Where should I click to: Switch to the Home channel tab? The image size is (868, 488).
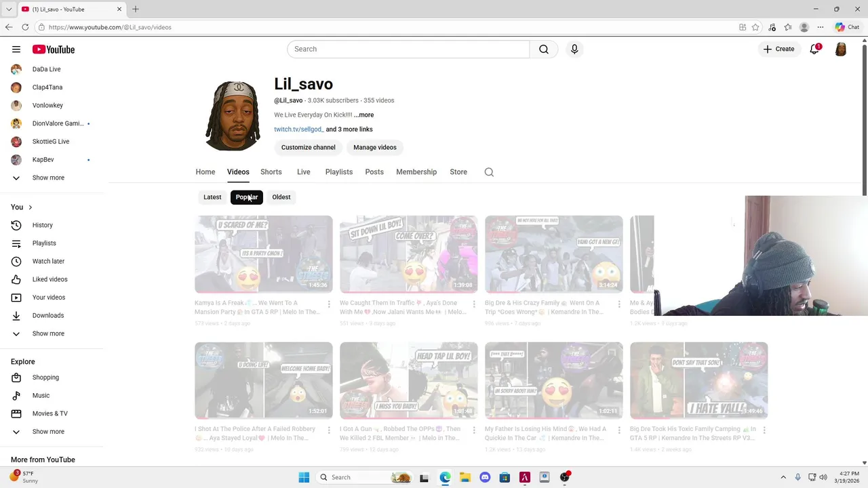(x=205, y=172)
